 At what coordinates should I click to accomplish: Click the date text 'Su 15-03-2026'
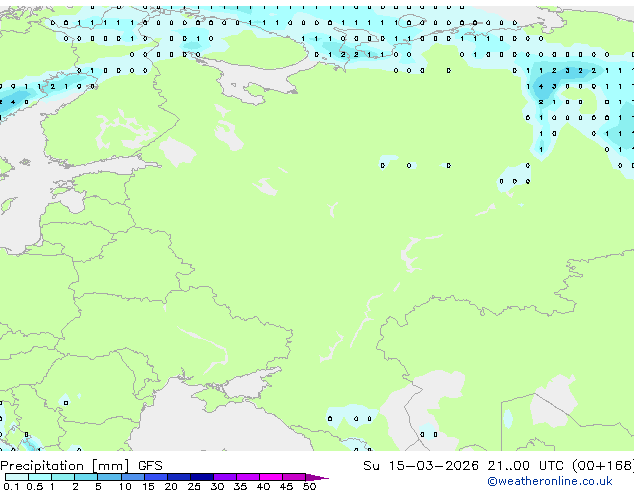(421, 466)
